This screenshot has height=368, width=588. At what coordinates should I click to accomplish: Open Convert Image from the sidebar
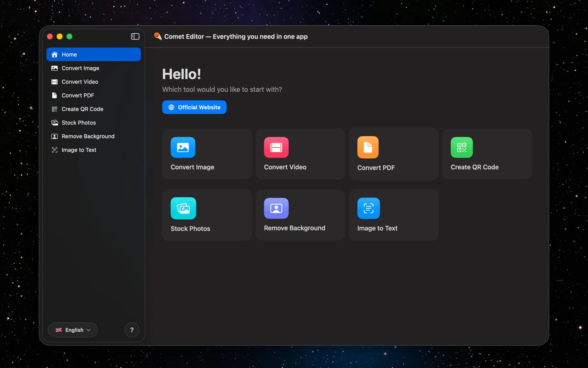[94, 68]
